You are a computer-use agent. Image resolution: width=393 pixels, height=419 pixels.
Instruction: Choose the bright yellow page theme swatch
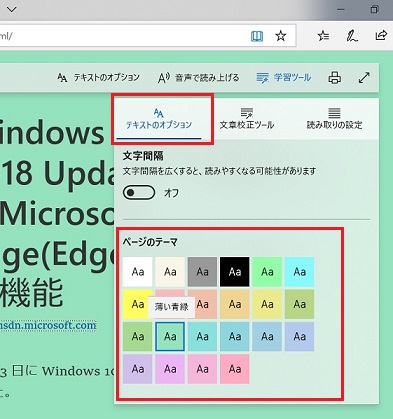pos(135,304)
